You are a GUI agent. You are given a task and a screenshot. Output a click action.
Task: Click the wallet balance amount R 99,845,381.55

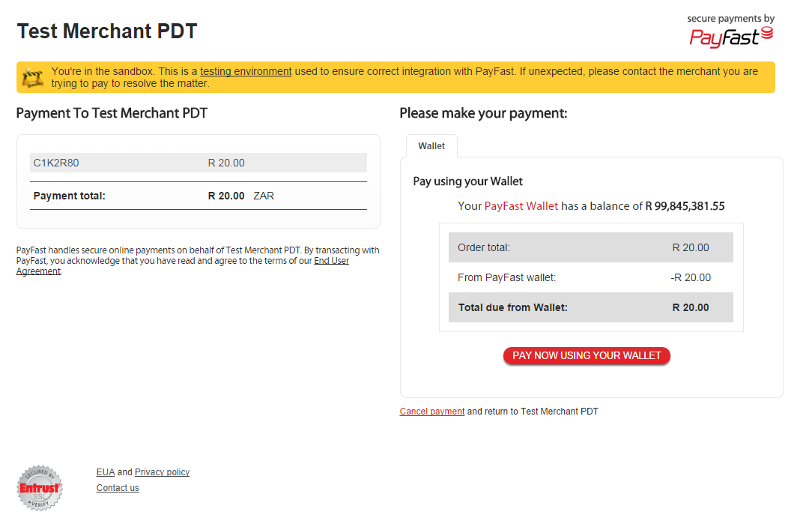tap(685, 206)
